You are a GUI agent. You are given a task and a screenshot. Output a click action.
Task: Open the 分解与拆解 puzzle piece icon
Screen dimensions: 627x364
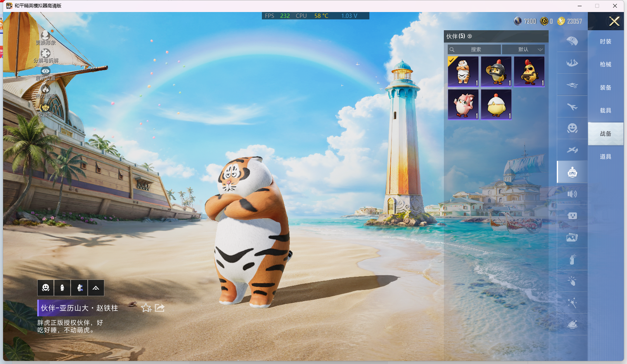click(x=46, y=56)
